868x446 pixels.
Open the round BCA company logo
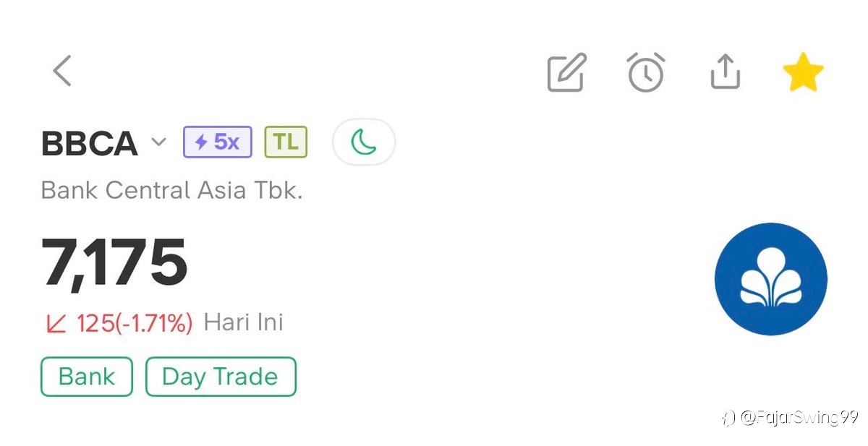[770, 279]
